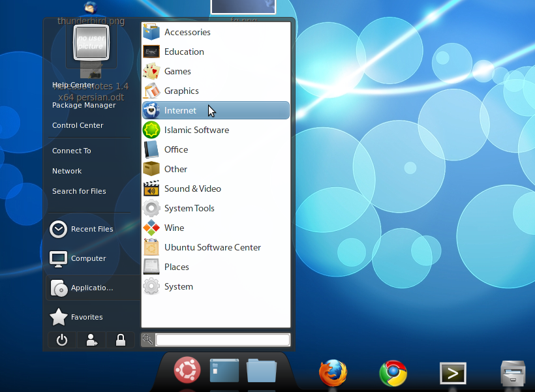Launch Firefox from the dock
This screenshot has height=392, width=535.
point(333,373)
